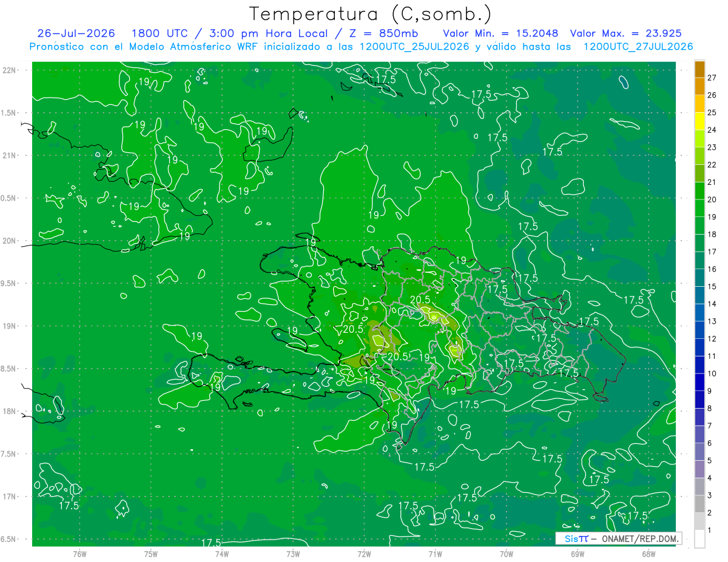Click the "22N" latitude axis label
This screenshot has height=562, width=728.
pyautogui.click(x=9, y=70)
